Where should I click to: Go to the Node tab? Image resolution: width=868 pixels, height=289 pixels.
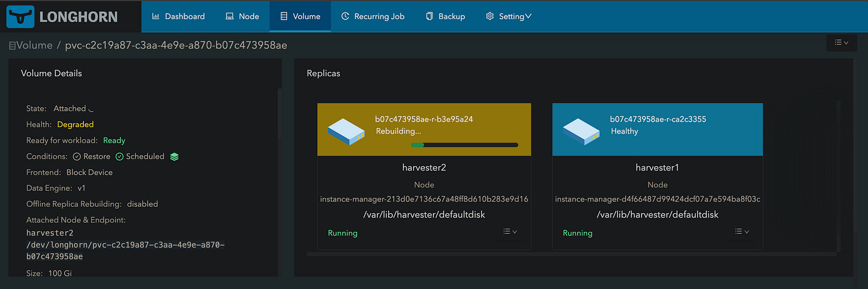(242, 16)
